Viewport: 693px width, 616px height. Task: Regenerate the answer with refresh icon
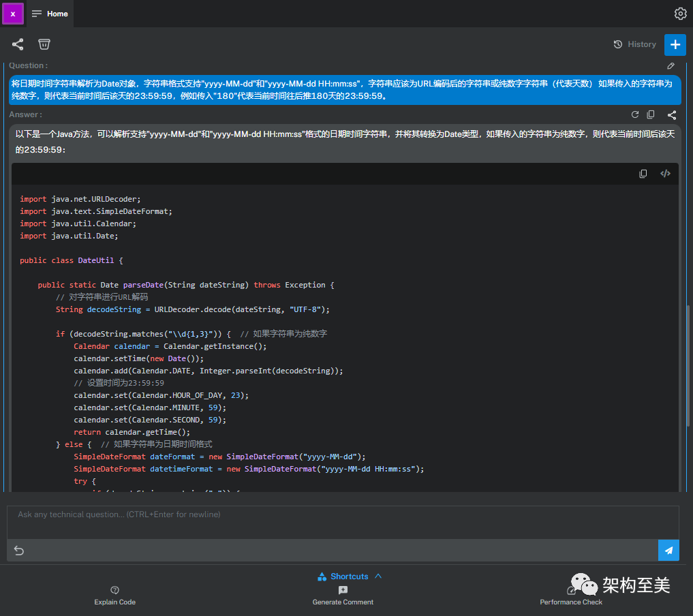(635, 115)
